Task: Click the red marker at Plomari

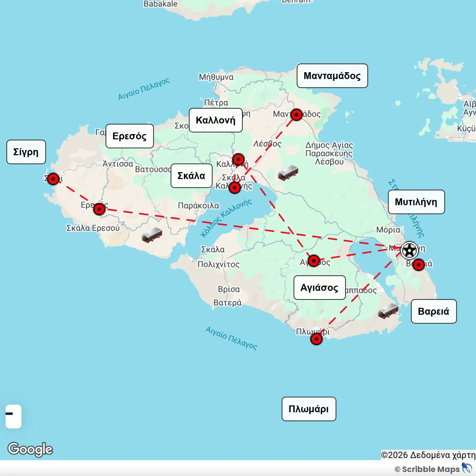Action: pyautogui.click(x=316, y=339)
